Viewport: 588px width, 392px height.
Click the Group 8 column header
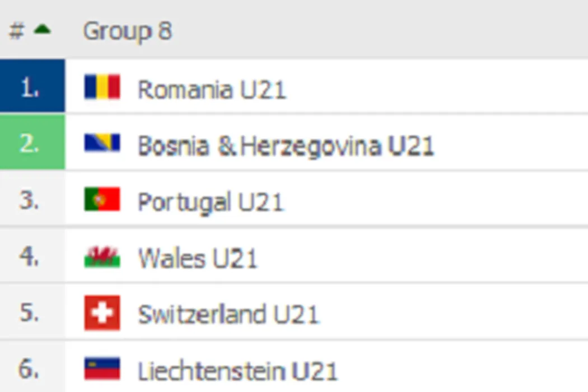127,31
